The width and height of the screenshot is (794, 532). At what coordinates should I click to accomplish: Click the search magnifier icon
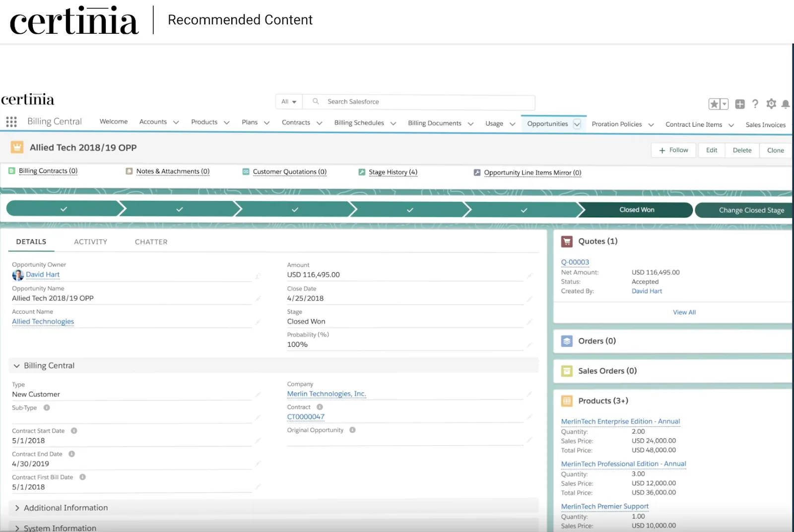(x=316, y=101)
